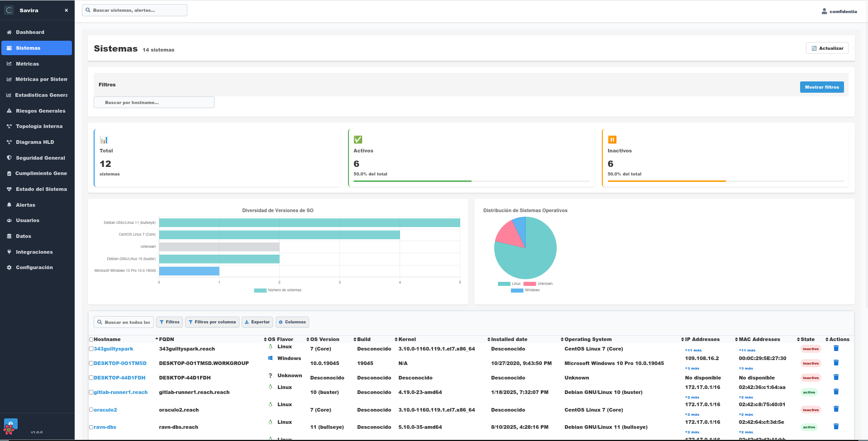Check the checkbox for DESKTOP-44D1FDH row
Viewport: 868px width, 441px height.
pyautogui.click(x=91, y=377)
